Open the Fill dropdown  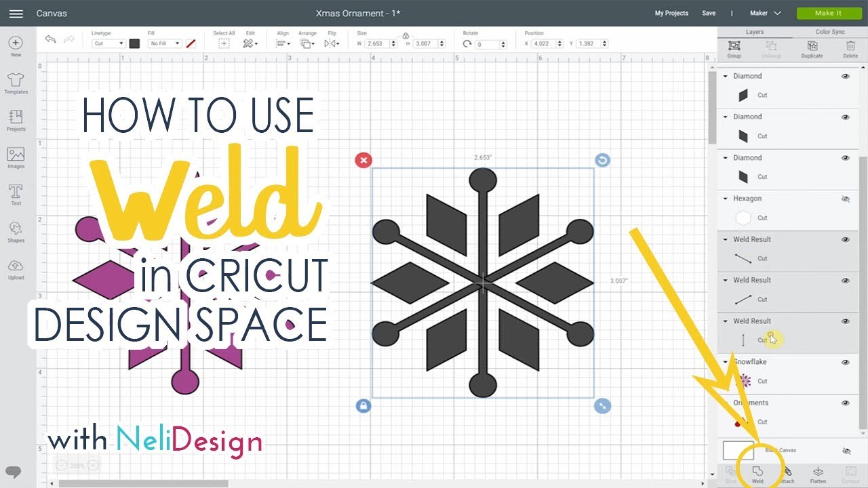pos(165,43)
